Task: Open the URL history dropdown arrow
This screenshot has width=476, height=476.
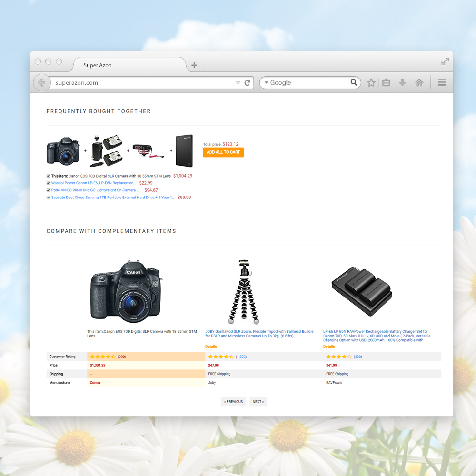Action: click(238, 82)
